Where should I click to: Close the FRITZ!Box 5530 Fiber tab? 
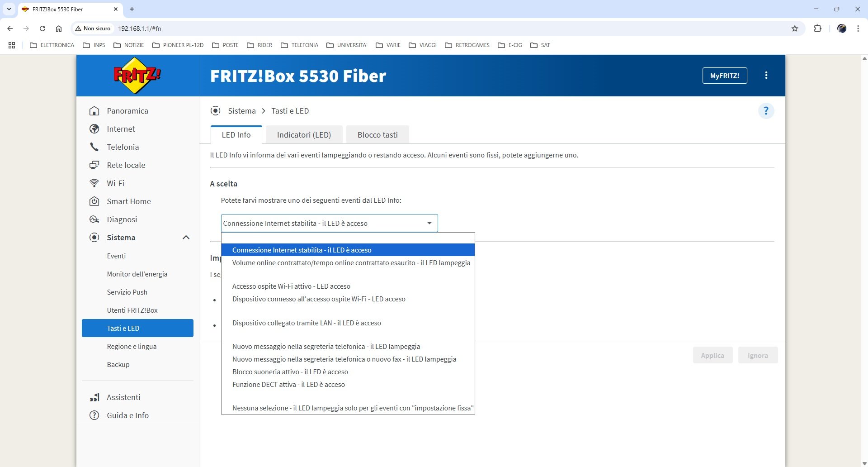(116, 9)
